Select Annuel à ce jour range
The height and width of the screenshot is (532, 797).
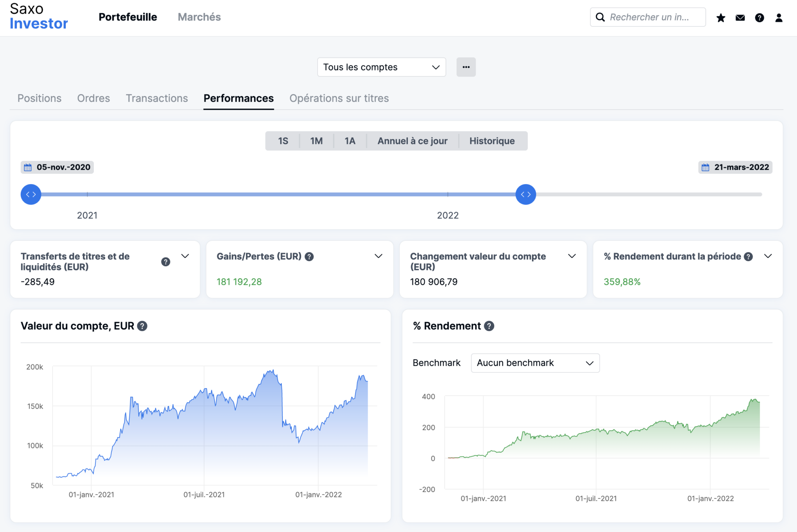pos(413,141)
